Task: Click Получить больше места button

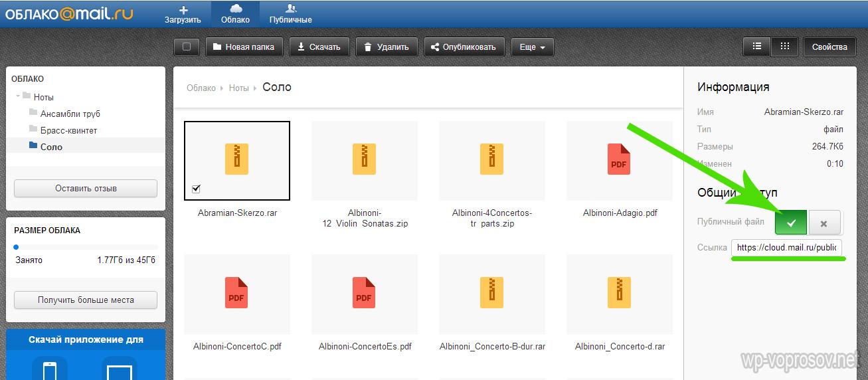Action: coord(86,300)
